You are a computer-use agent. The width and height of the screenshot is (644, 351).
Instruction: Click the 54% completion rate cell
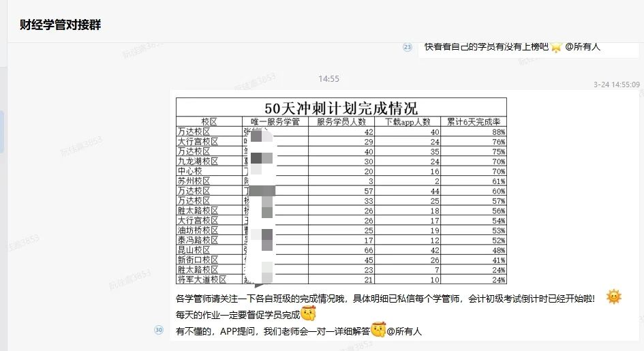(474, 220)
